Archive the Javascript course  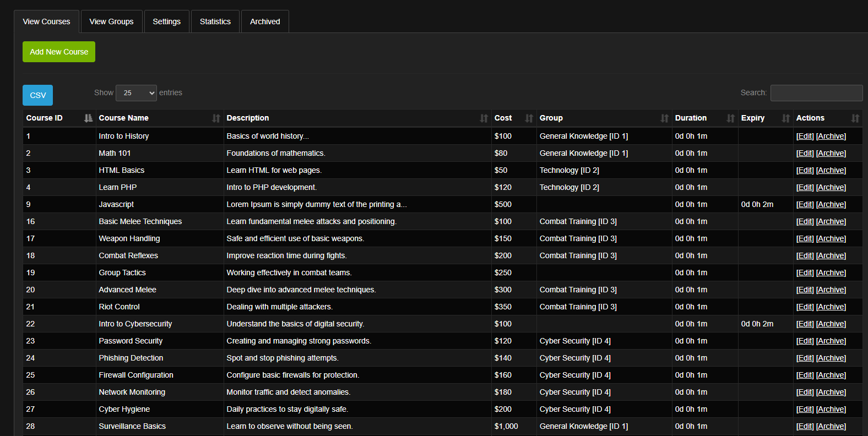click(x=831, y=204)
